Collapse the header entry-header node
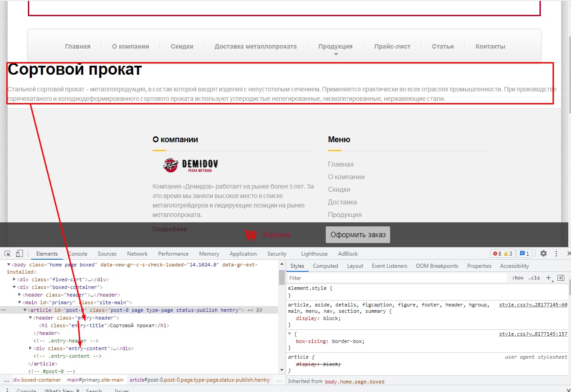The image size is (571, 392). tap(31, 318)
